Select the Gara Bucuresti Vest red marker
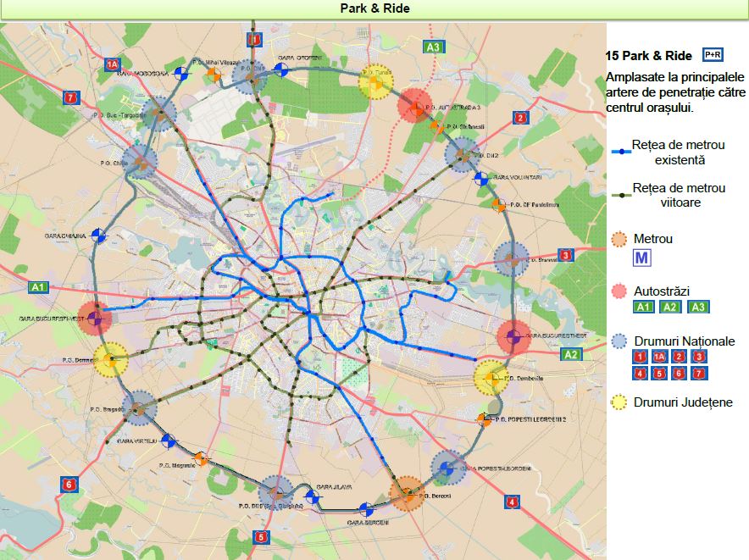The image size is (749, 560). click(x=95, y=318)
